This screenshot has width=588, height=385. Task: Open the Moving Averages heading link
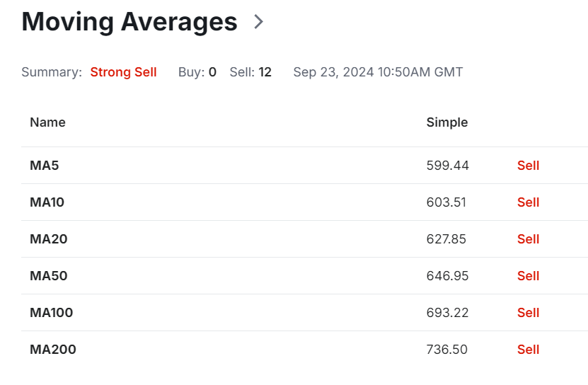pos(129,22)
